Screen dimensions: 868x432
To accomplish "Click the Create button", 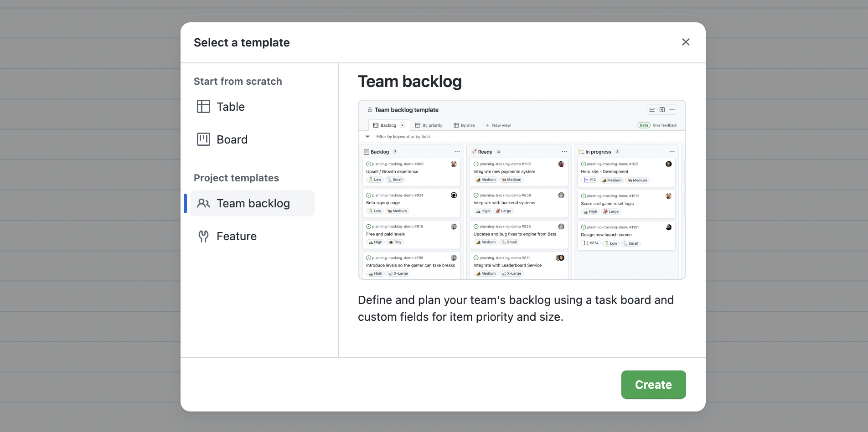I will 653,385.
